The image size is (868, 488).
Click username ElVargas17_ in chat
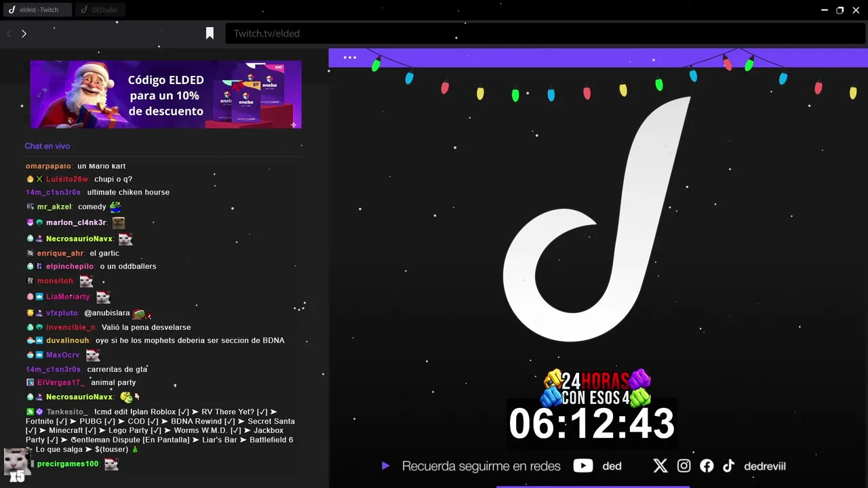coord(61,382)
